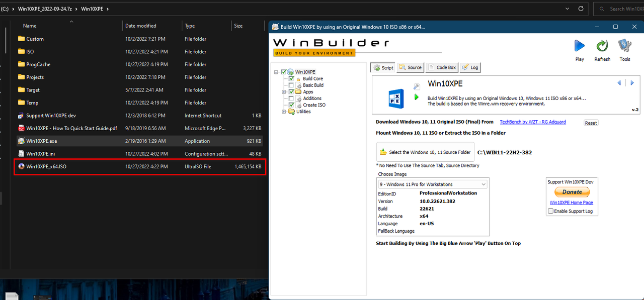The image size is (644, 300).
Task: Click the green Refresh icon
Action: (602, 46)
